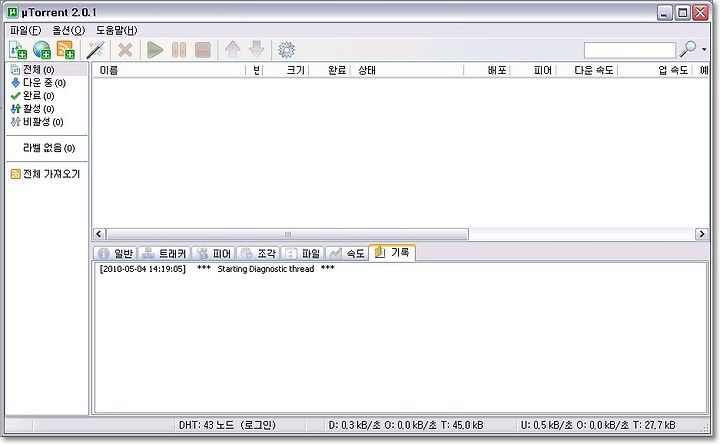The width and height of the screenshot is (720, 444).
Task: Sort by the 이름 column header
Action: [170, 70]
